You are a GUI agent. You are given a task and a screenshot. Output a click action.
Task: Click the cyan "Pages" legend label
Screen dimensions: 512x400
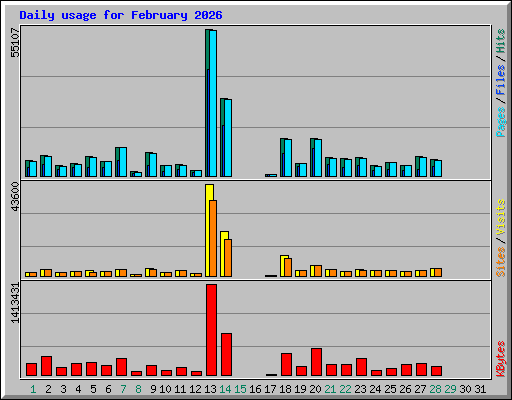500,122
